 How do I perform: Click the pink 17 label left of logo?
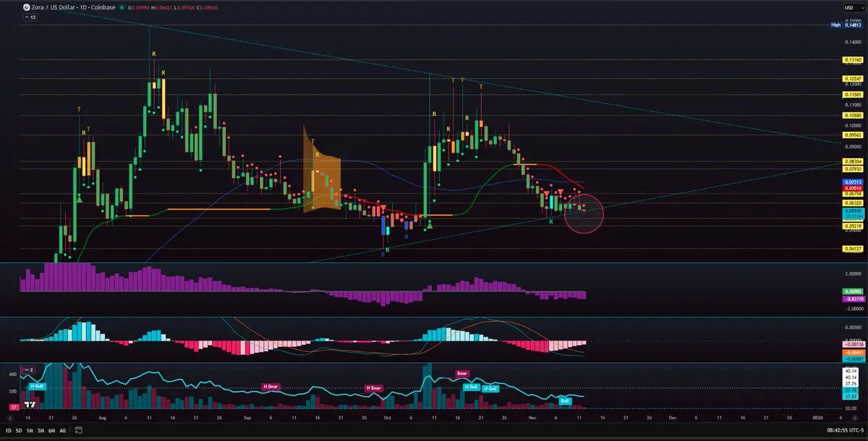tap(16, 407)
